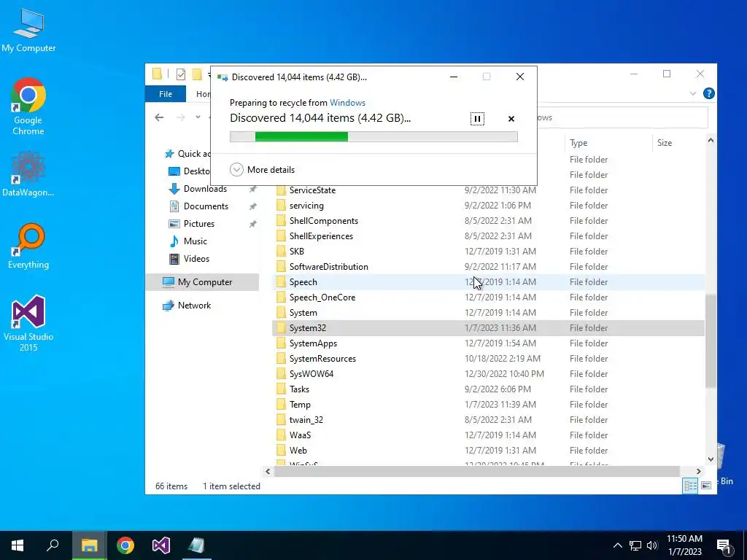
Task: Open Visual Studio 2015 desktop shortcut
Action: click(28, 323)
